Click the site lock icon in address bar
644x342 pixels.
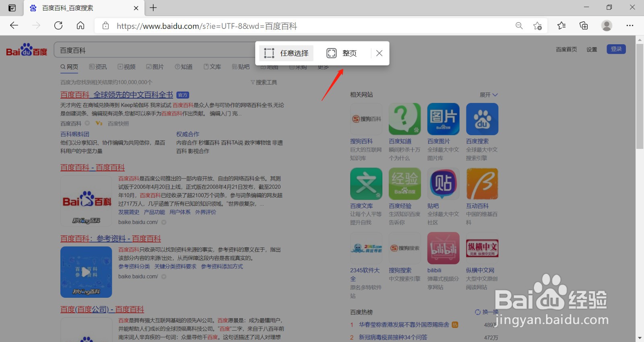coord(105,26)
